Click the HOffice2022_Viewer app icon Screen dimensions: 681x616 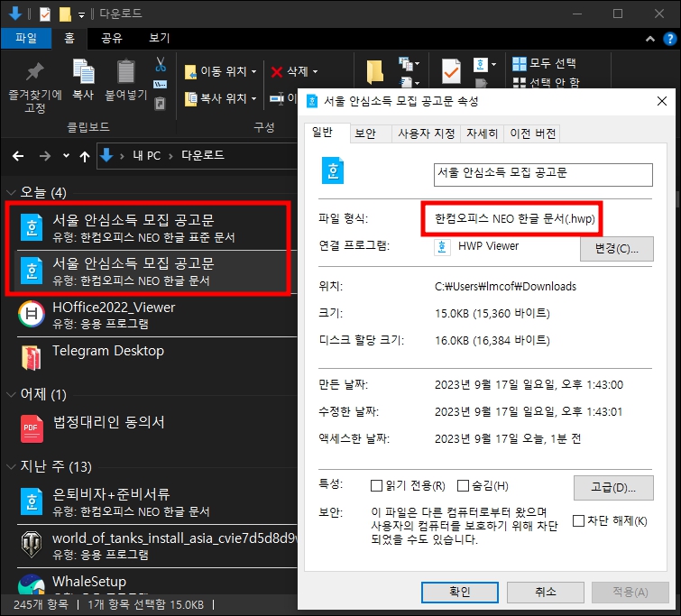click(32, 314)
